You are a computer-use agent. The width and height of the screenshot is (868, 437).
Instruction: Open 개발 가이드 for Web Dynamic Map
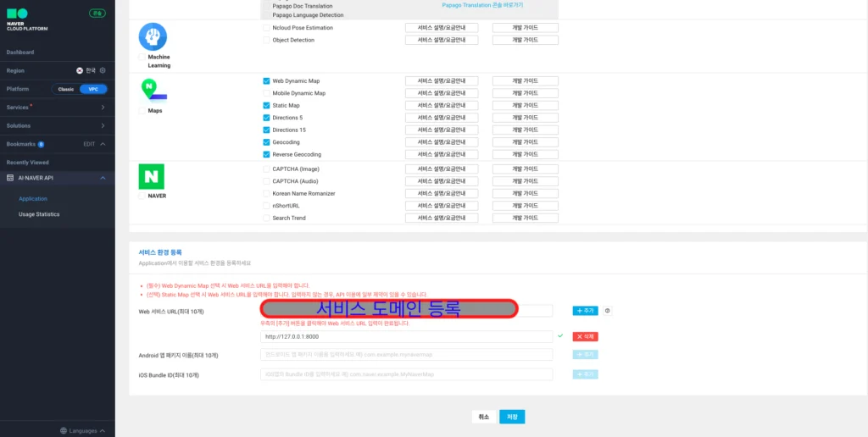click(x=526, y=80)
